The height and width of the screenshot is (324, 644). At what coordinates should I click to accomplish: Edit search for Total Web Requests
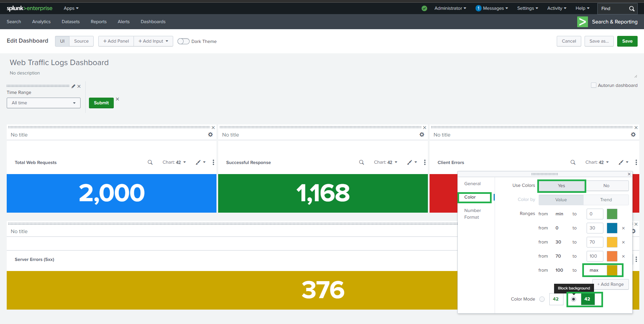tap(150, 162)
